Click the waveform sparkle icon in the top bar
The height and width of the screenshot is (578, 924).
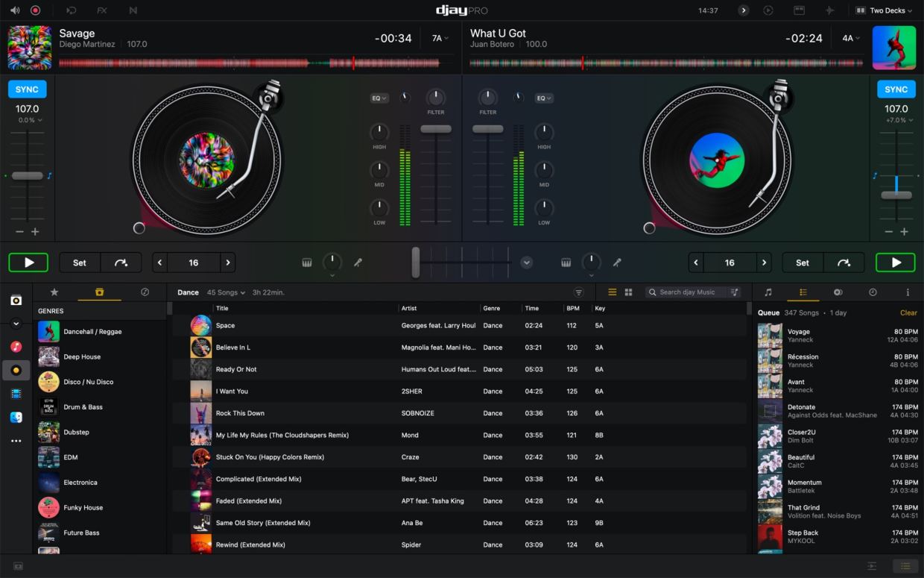click(x=830, y=10)
